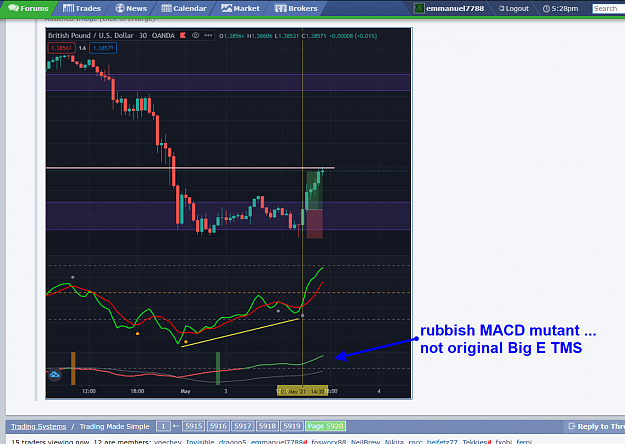Click the Logout door icon
The width and height of the screenshot is (625, 444).
point(501,8)
